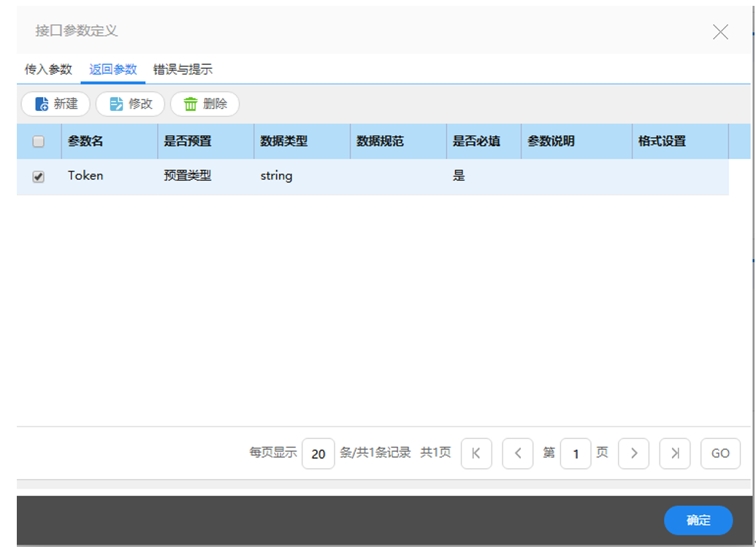Screen dimensions: 756x552
Task: Click the GO page jump button
Action: click(x=720, y=453)
